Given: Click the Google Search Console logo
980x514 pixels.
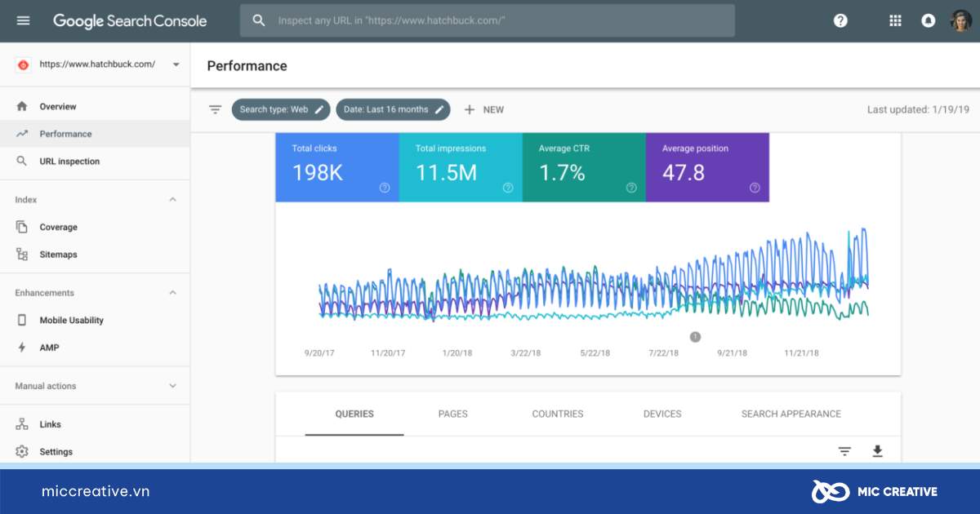Looking at the screenshot, I should point(130,21).
